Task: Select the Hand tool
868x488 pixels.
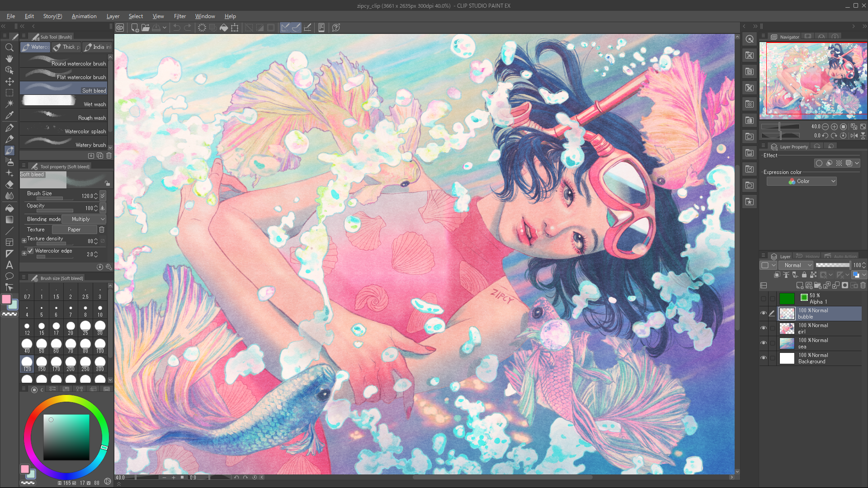Action: click(9, 58)
